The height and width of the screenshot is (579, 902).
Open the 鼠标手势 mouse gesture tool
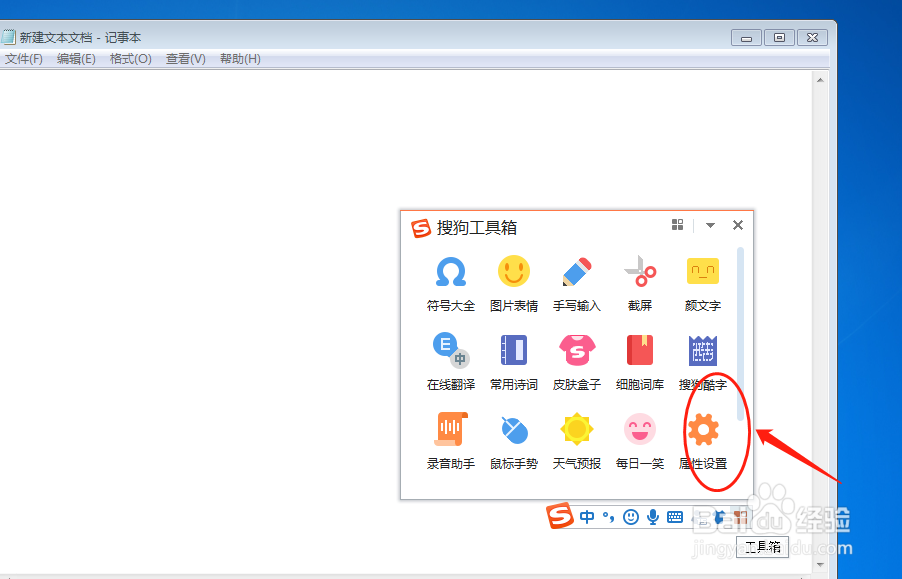(514, 442)
